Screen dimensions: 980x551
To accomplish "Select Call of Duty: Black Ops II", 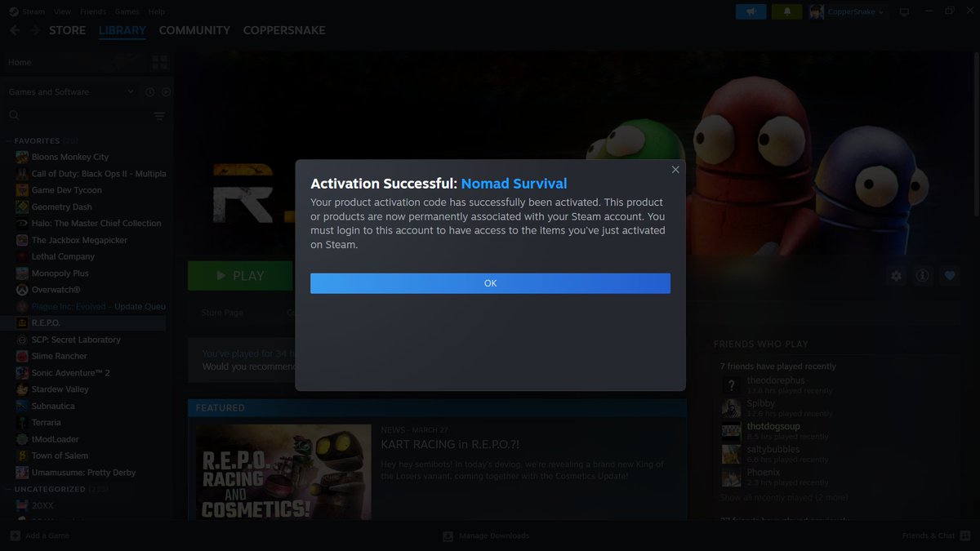I will pos(99,174).
